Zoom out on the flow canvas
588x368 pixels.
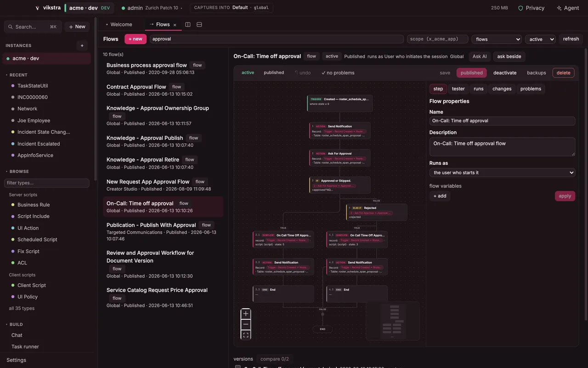(x=246, y=324)
